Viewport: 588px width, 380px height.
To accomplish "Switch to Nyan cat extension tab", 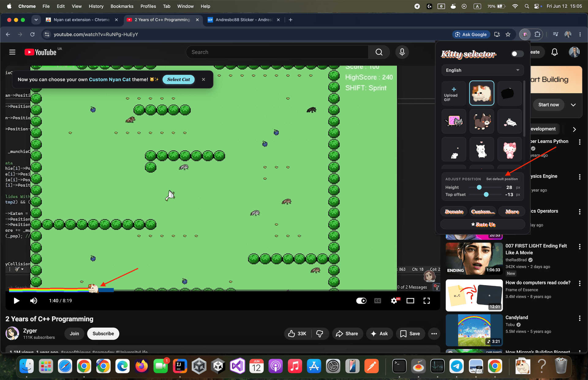I will pyautogui.click(x=81, y=20).
